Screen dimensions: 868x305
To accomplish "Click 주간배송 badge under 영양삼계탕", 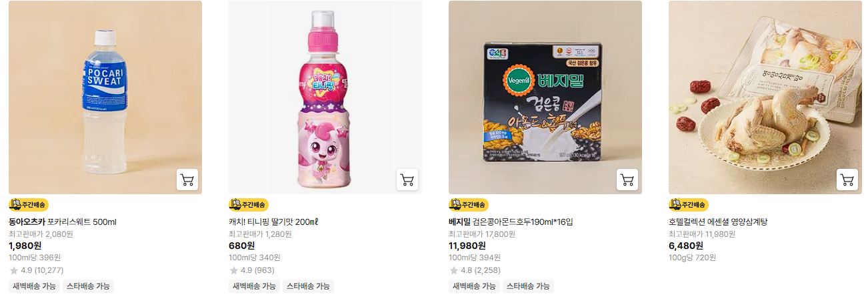I will [x=689, y=205].
